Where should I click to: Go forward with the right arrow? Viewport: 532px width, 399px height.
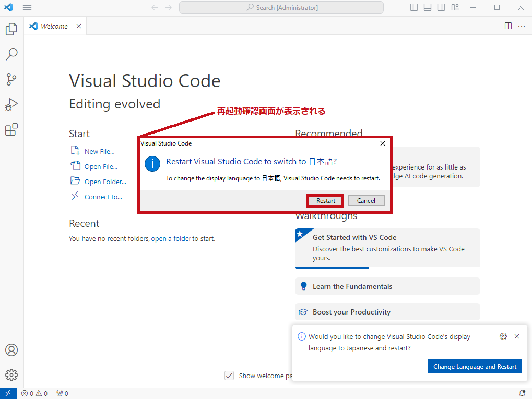(x=168, y=7)
